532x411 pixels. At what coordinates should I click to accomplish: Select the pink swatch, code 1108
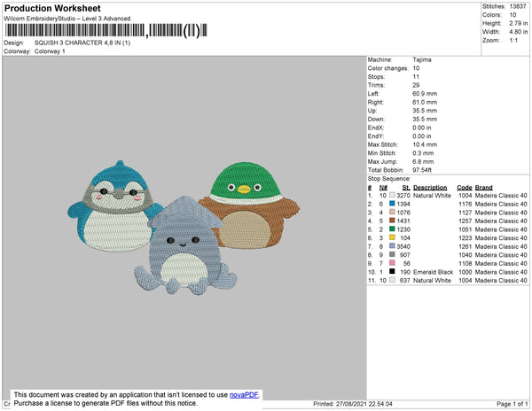392,263
